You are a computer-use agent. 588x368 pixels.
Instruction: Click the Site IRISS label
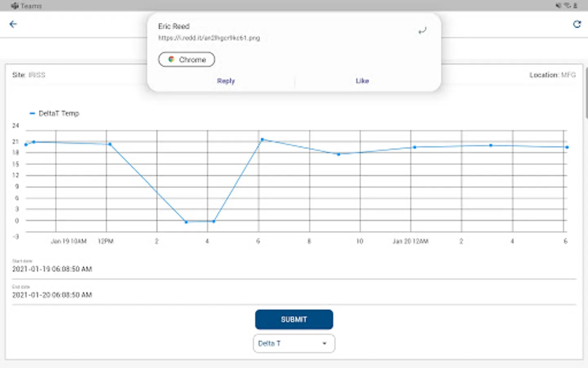(x=29, y=75)
